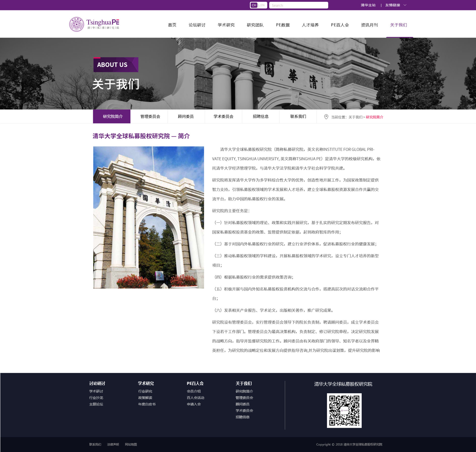Click the QR code in footer
476x452 pixels.
tap(344, 410)
